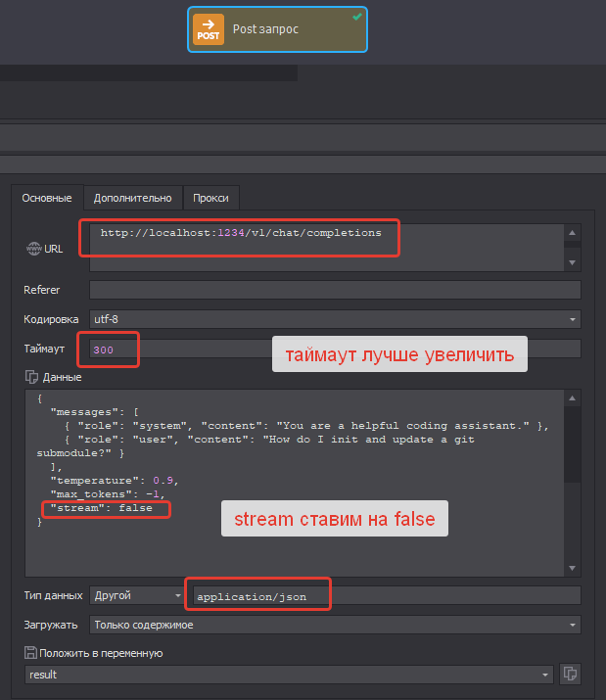606x700 pixels.
Task: Open the Прокси tab
Action: [210, 198]
